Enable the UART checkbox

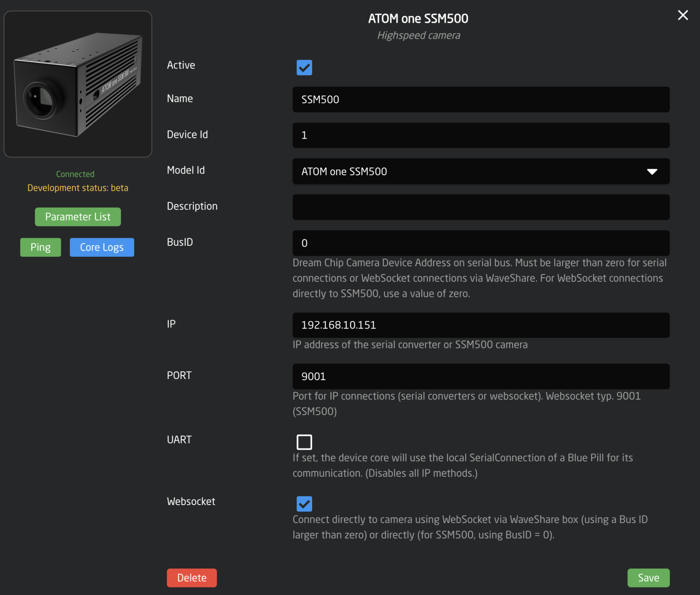304,442
